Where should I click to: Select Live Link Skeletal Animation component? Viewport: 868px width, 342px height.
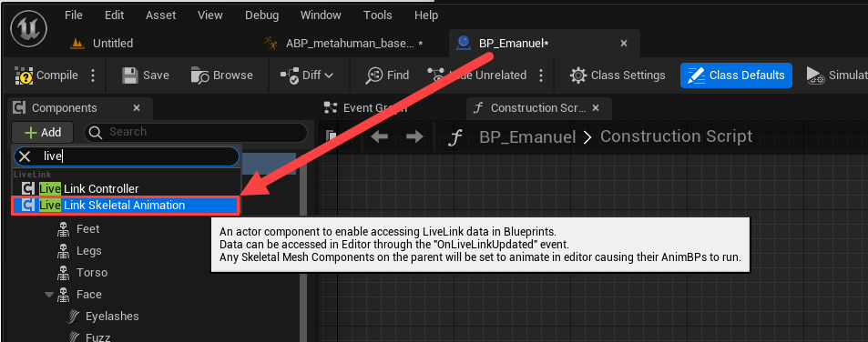[x=126, y=206]
